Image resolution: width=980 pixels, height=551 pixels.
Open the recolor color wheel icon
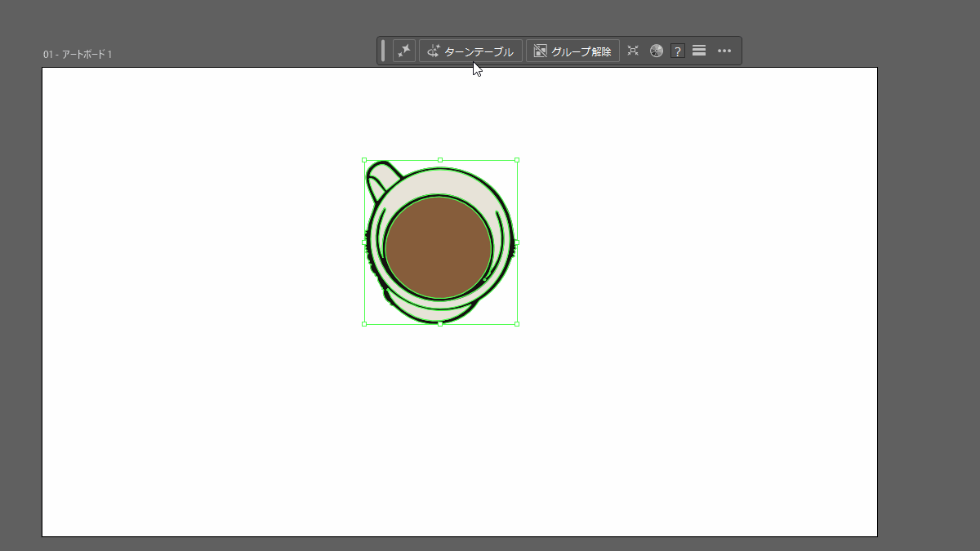click(x=656, y=51)
